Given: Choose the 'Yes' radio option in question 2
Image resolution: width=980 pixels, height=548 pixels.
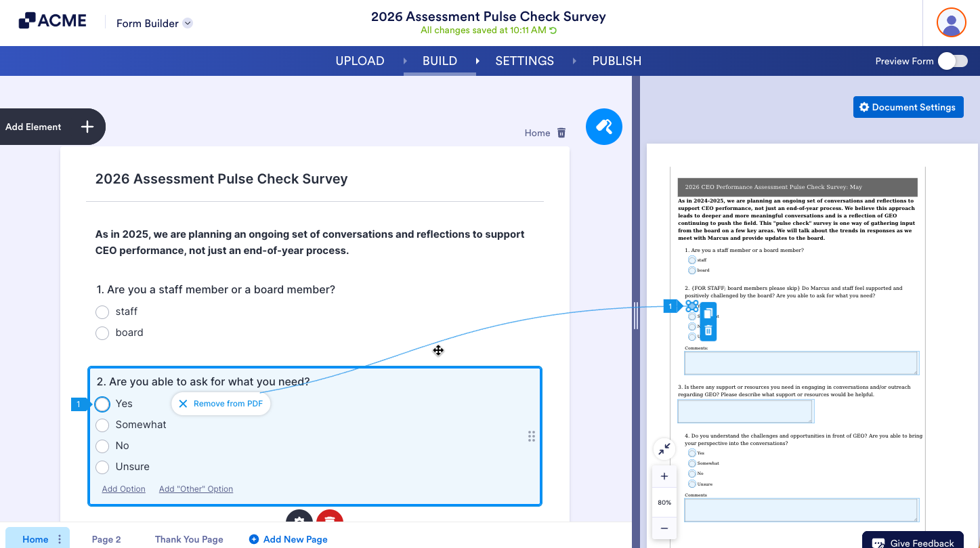Looking at the screenshot, I should pos(102,404).
